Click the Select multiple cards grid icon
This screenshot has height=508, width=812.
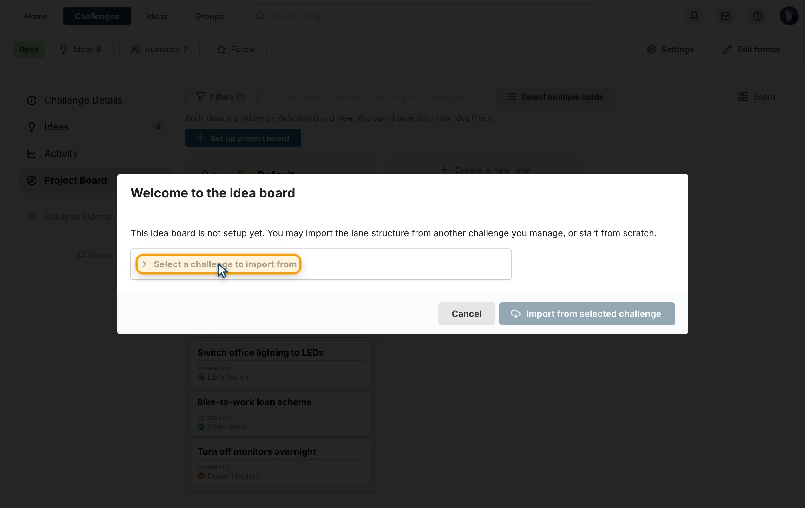[x=512, y=97]
